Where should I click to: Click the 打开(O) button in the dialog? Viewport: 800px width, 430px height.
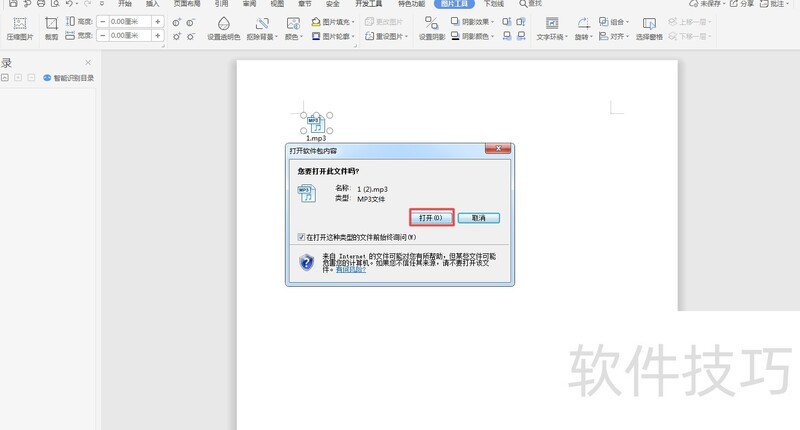tap(431, 218)
